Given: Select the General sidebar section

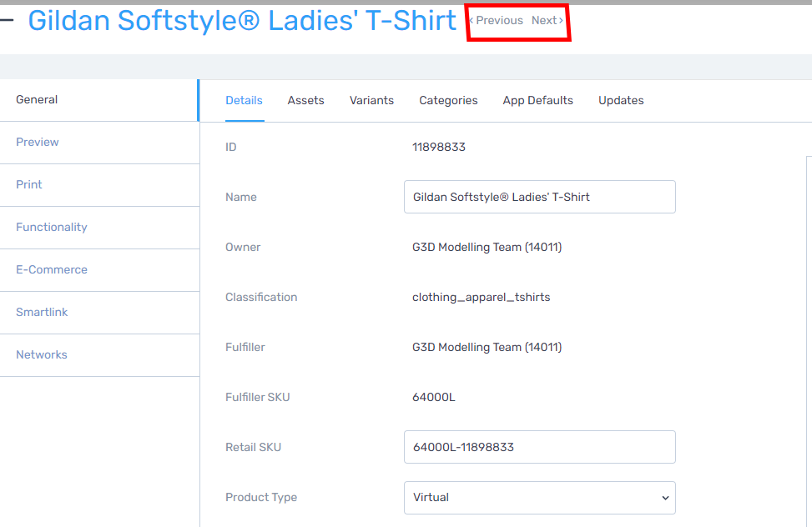Looking at the screenshot, I should pos(99,100).
